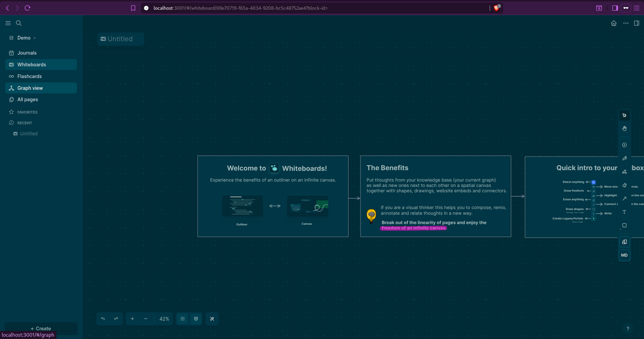The height and width of the screenshot is (339, 644).
Task: Click the Canvas image in welcome card
Action: coord(307,206)
